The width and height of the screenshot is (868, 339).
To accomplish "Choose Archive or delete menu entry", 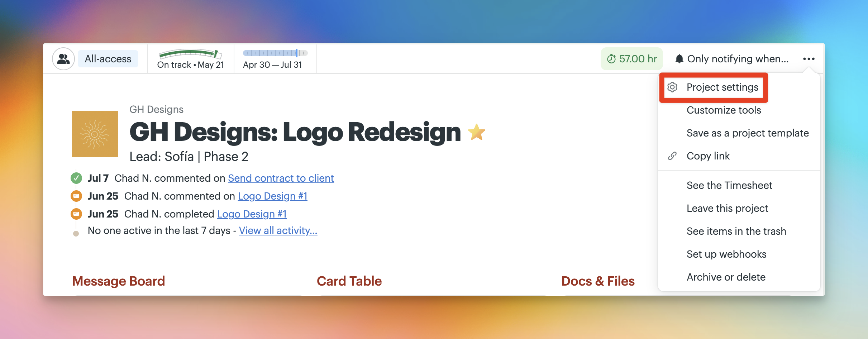I will coord(726,277).
